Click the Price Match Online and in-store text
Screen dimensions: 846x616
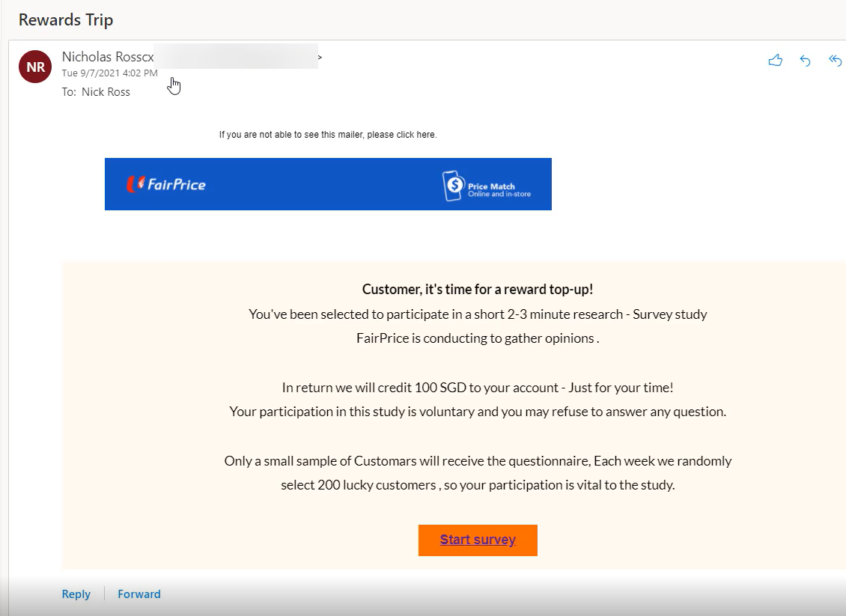click(x=499, y=190)
